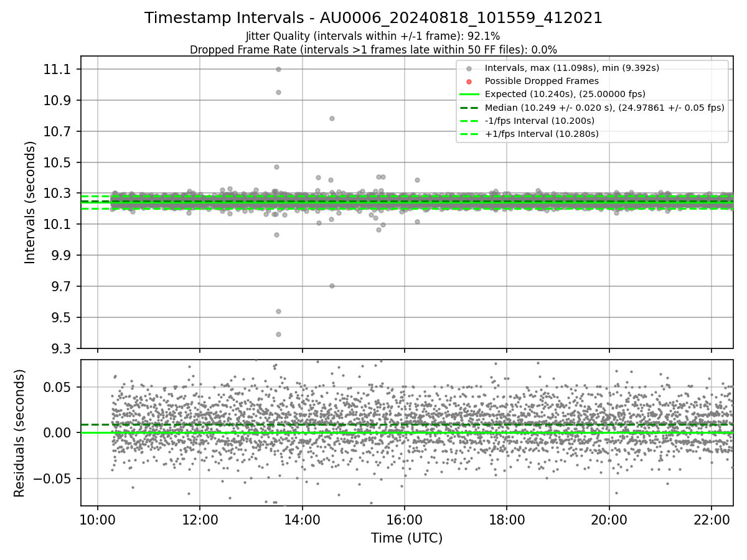Click legend entry 'Expected (10.240s), (25.00000 fps)'

pos(565,94)
